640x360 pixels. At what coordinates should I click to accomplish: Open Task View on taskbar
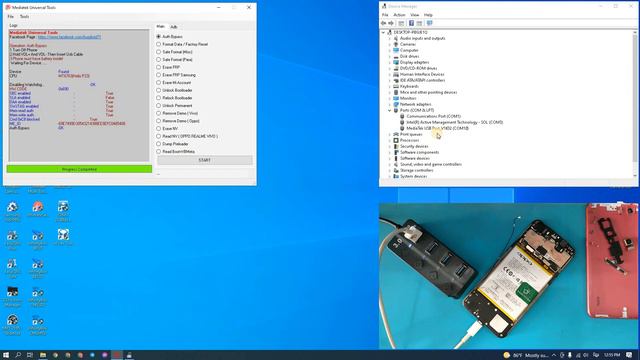[x=30, y=355]
